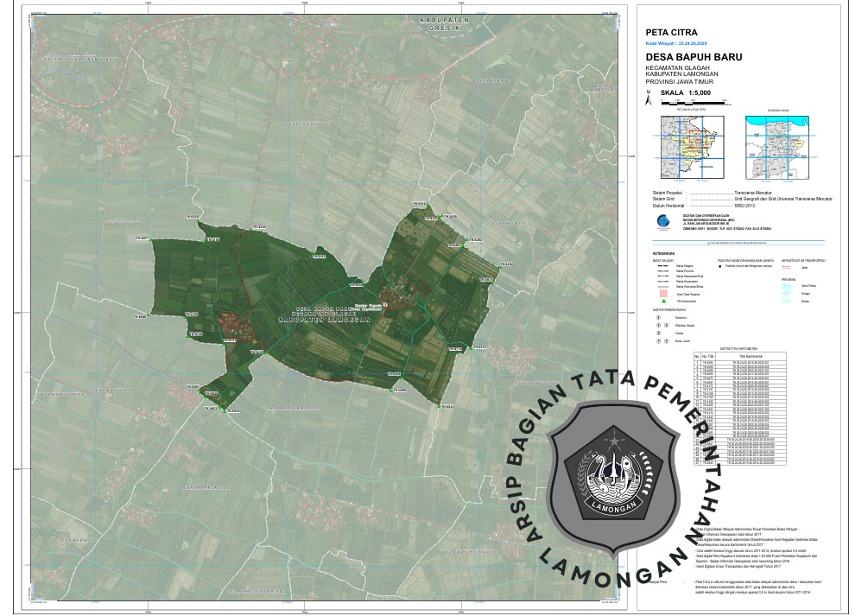Click the Gubernur office symbol in legend

pos(656,318)
